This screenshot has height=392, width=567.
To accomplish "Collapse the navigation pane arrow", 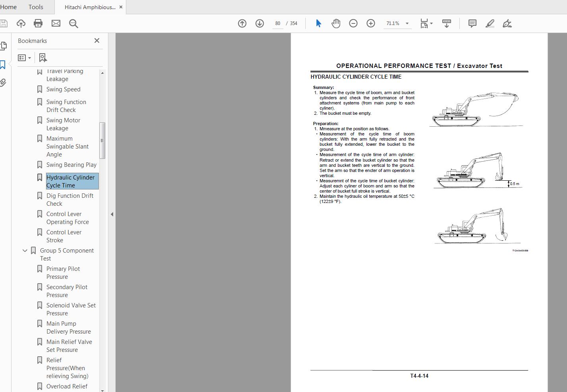I will point(112,214).
